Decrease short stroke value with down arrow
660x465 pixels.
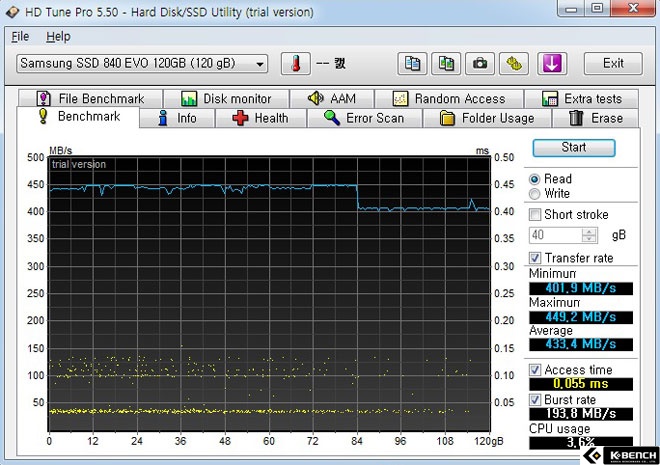pyautogui.click(x=589, y=239)
